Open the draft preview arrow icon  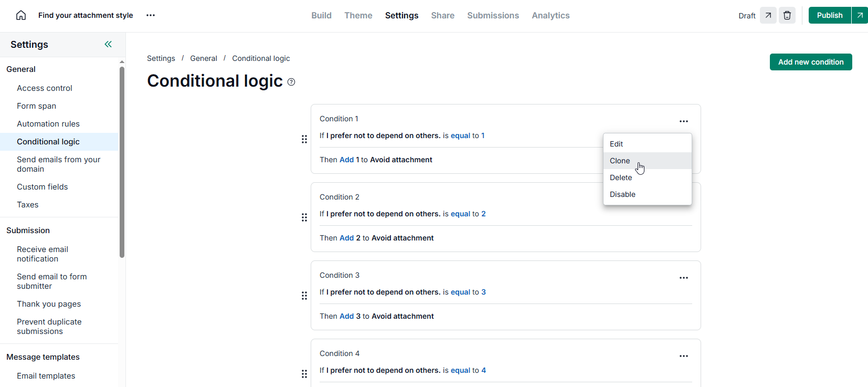(768, 15)
